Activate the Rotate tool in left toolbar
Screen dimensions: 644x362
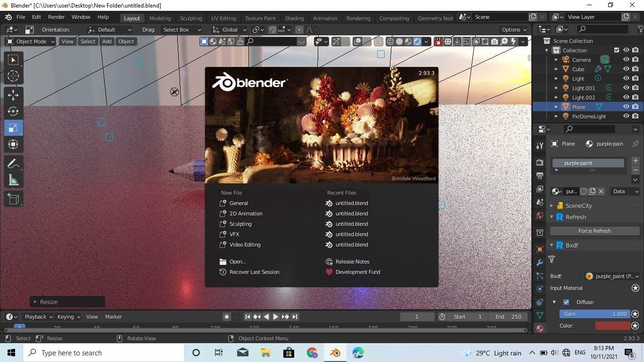coord(13,111)
